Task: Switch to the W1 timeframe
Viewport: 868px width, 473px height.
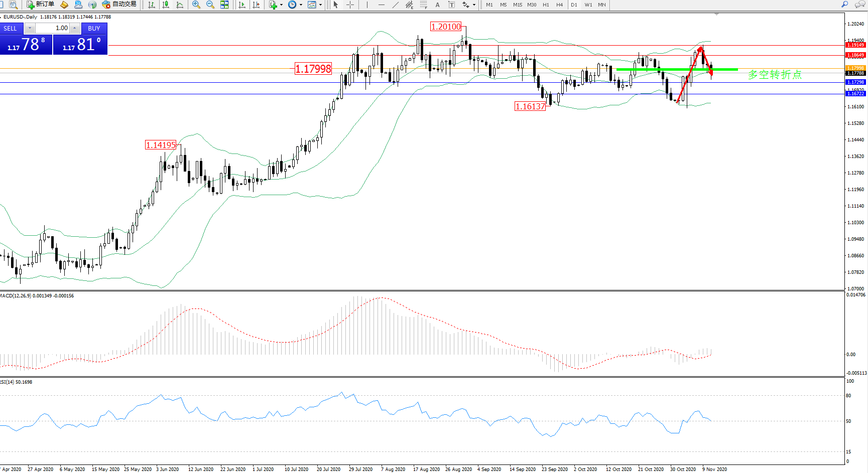Action: click(x=588, y=5)
